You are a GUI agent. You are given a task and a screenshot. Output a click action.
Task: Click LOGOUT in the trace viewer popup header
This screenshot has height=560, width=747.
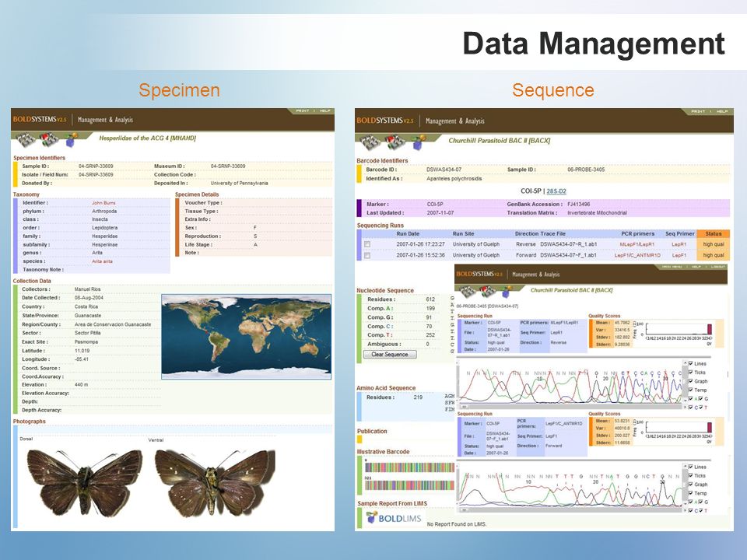coord(718,267)
